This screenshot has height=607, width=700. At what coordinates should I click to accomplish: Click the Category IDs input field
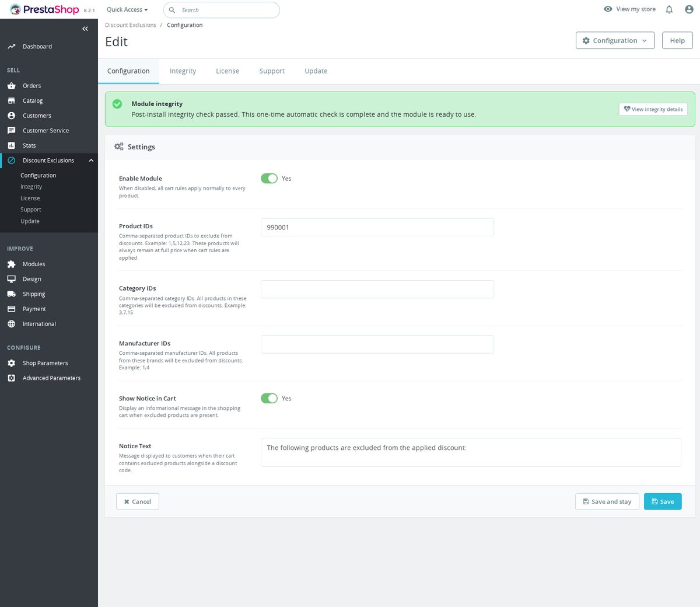coord(377,289)
